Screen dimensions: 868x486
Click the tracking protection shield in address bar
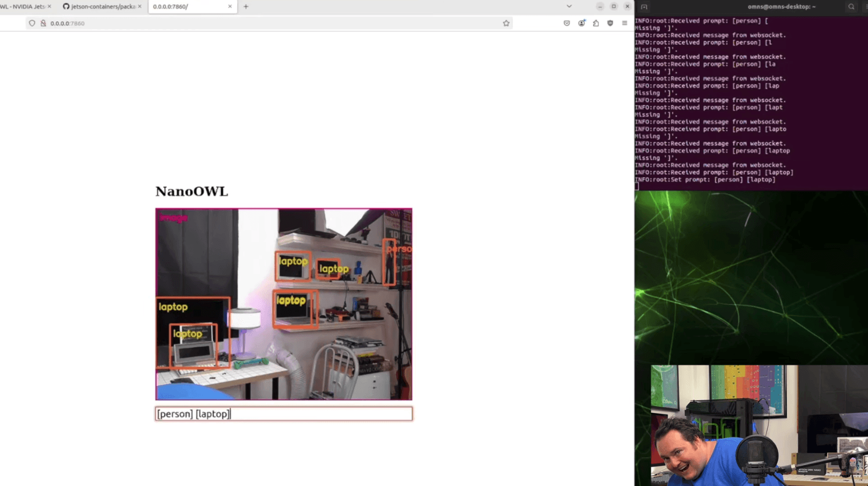tap(32, 23)
